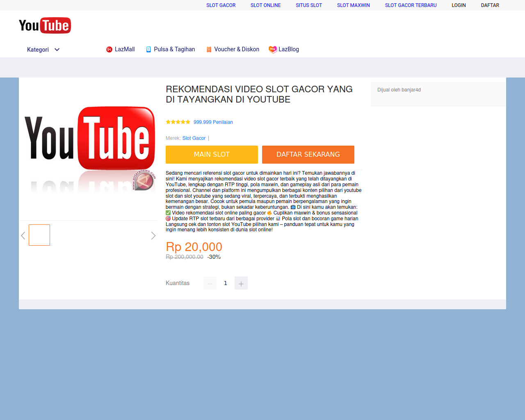Open the Kategori menu label
Viewport: 525px width, 420px height.
click(38, 50)
